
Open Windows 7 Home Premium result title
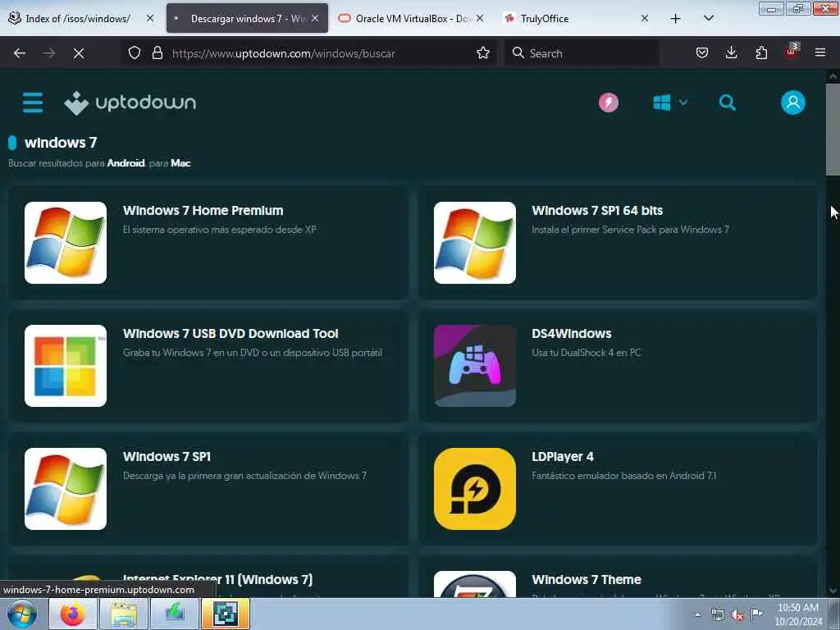click(x=203, y=211)
